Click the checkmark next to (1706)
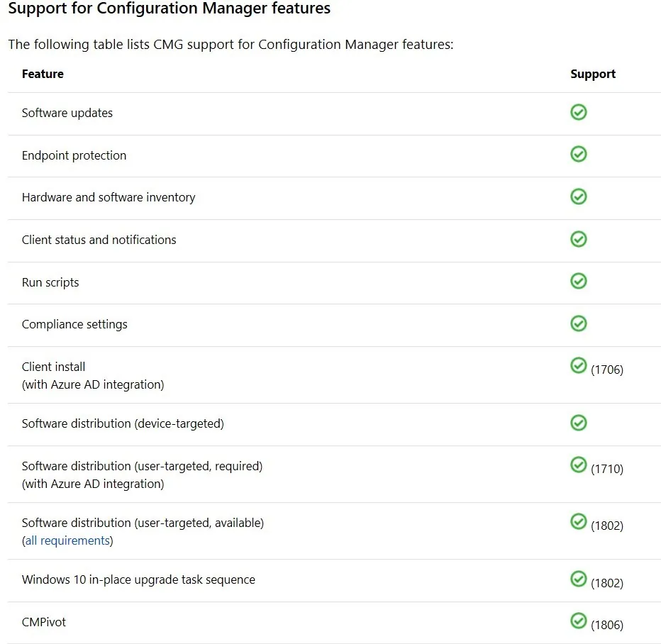The height and width of the screenshot is (644, 661). (579, 365)
